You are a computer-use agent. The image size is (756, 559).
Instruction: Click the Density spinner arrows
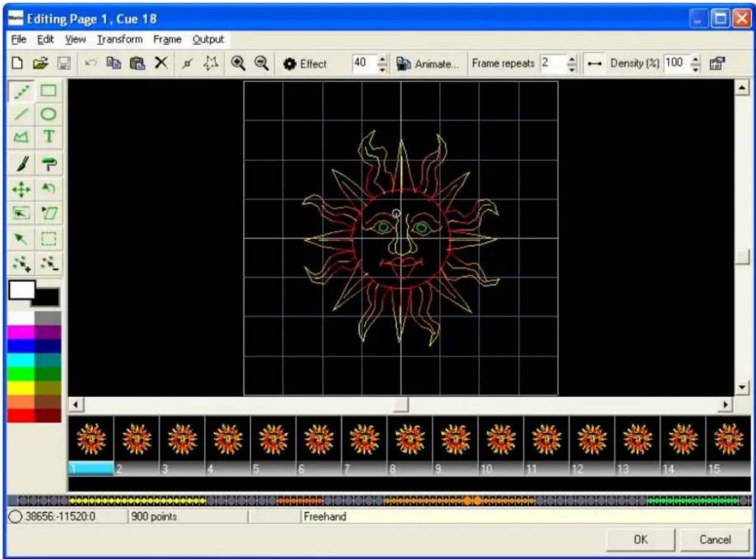tap(696, 63)
